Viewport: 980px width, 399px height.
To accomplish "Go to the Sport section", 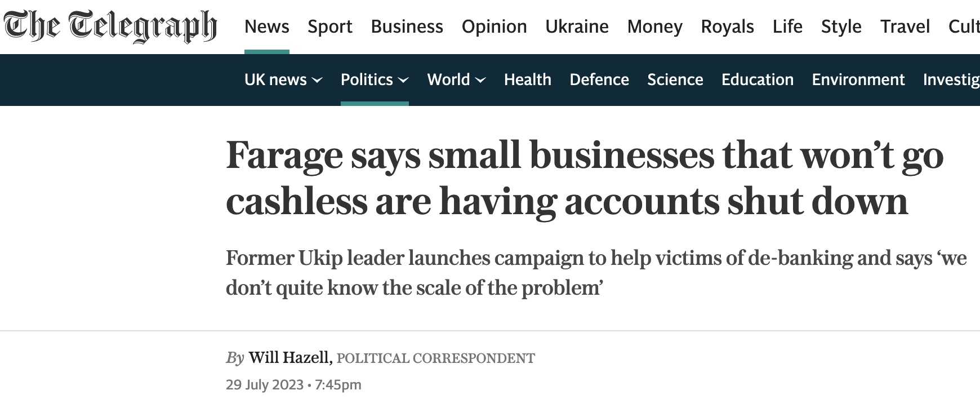I will pyautogui.click(x=329, y=26).
